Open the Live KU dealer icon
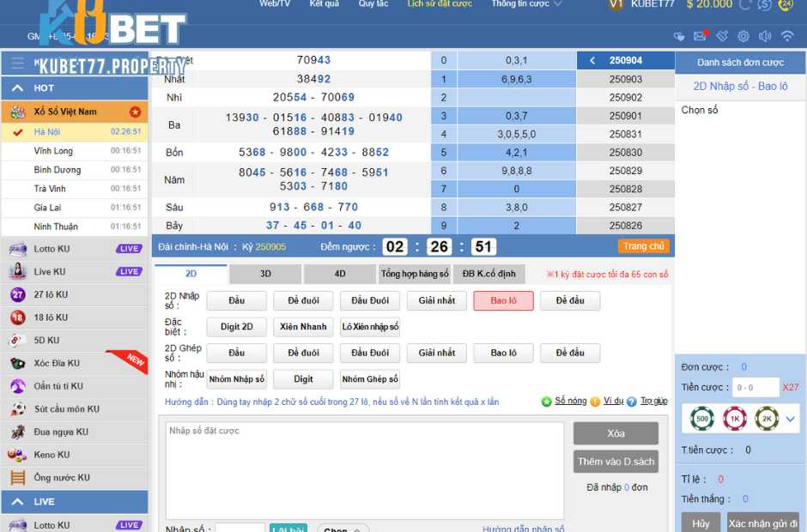807x532 pixels. tap(17, 272)
